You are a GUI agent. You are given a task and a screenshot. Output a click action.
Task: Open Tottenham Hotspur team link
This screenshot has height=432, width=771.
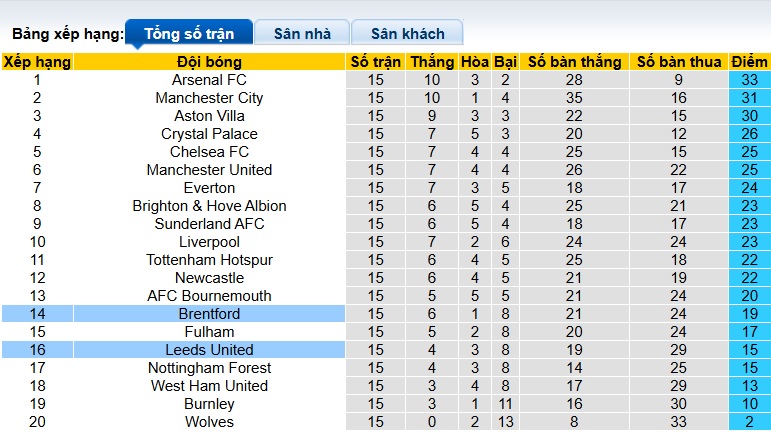point(209,260)
